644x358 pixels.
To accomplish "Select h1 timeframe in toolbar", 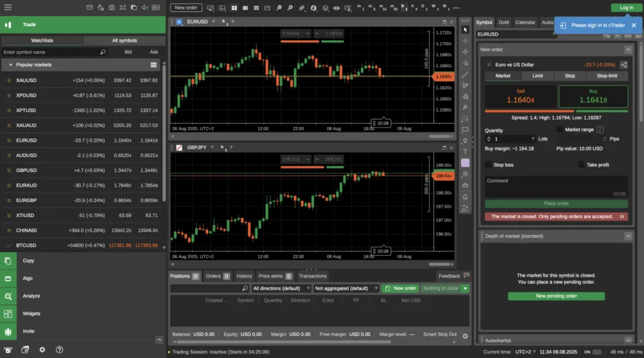I will 404,8.
